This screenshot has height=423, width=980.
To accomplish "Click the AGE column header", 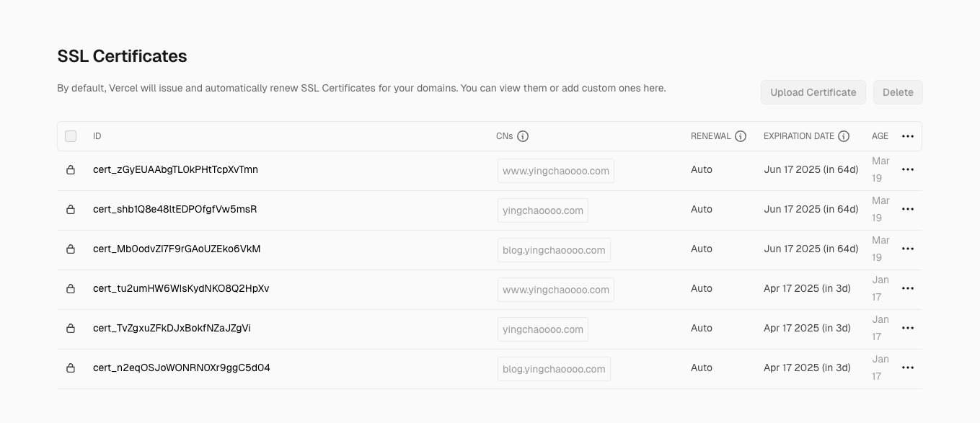I will 880,136.
